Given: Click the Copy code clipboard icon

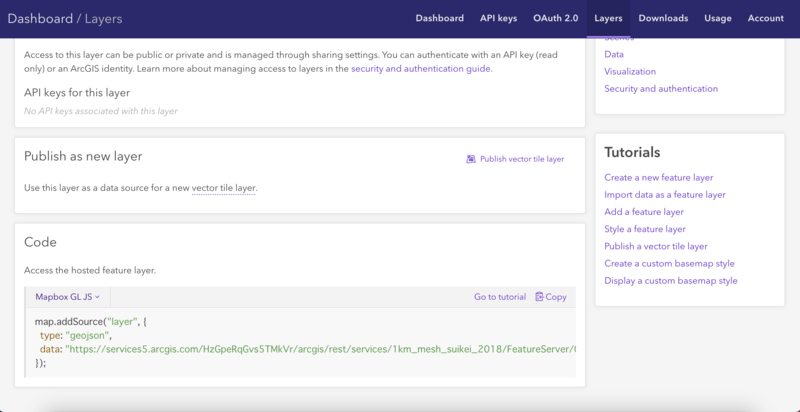Looking at the screenshot, I should pyautogui.click(x=539, y=297).
